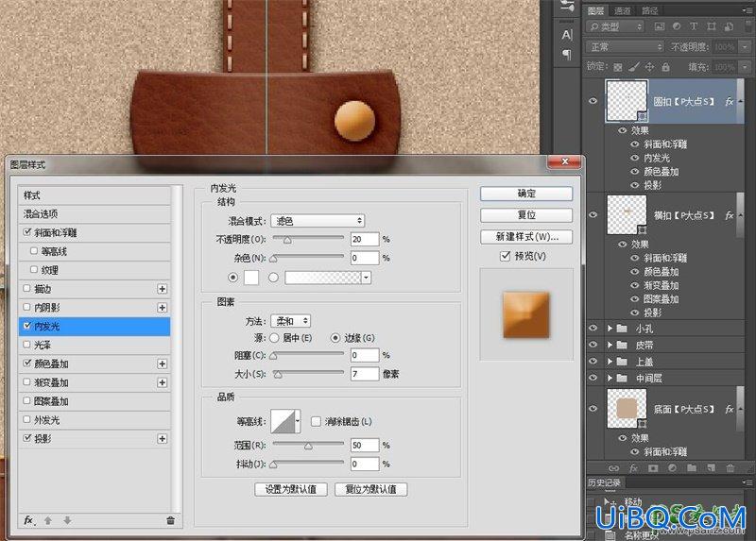Open the 类型 layer filter dropdown
This screenshot has height=541, width=756.
616,26
